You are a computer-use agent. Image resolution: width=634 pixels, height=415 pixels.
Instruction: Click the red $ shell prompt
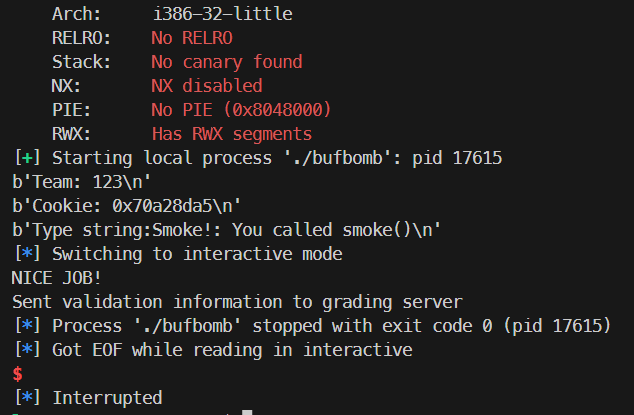(x=16, y=373)
